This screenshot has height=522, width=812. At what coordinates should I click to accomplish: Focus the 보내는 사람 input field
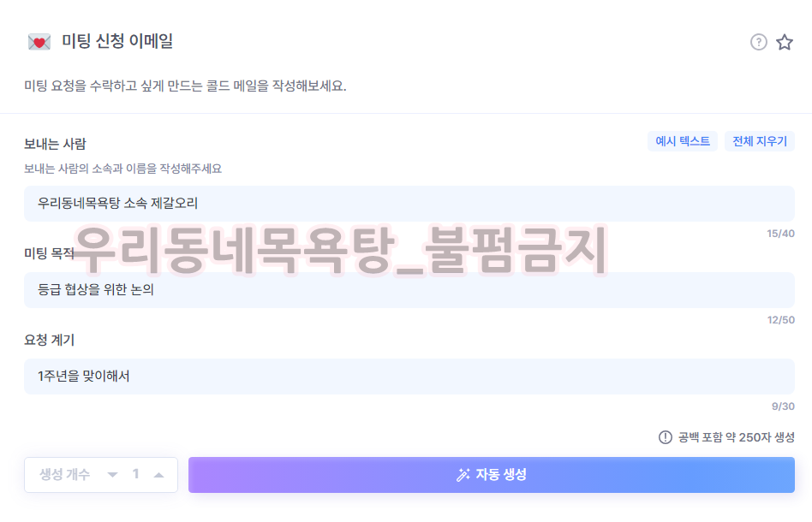(409, 204)
